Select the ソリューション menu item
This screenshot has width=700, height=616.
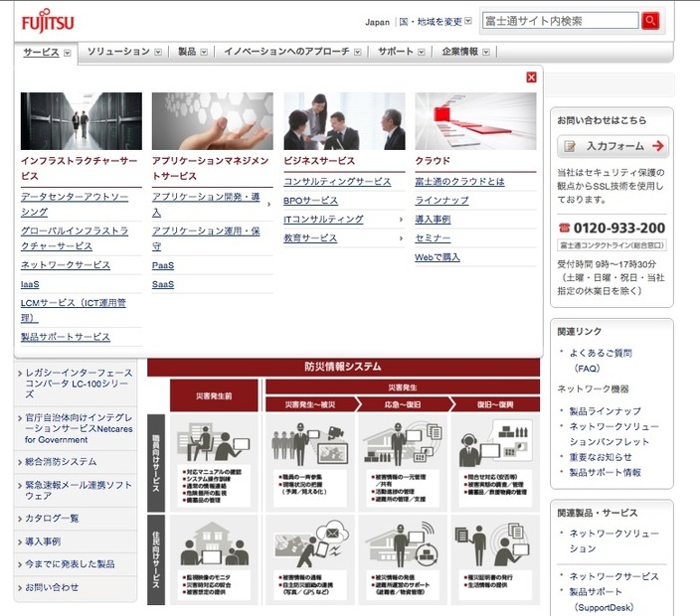click(x=118, y=52)
